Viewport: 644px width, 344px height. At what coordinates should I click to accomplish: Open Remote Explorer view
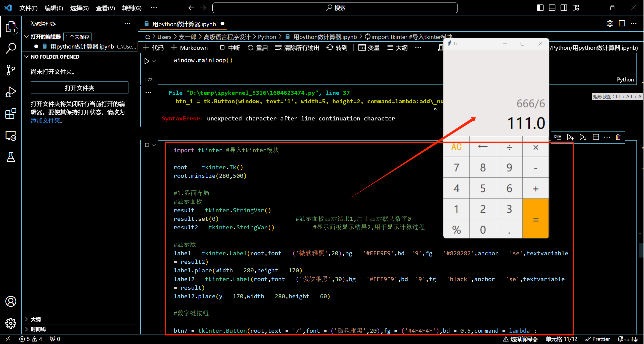11,136
